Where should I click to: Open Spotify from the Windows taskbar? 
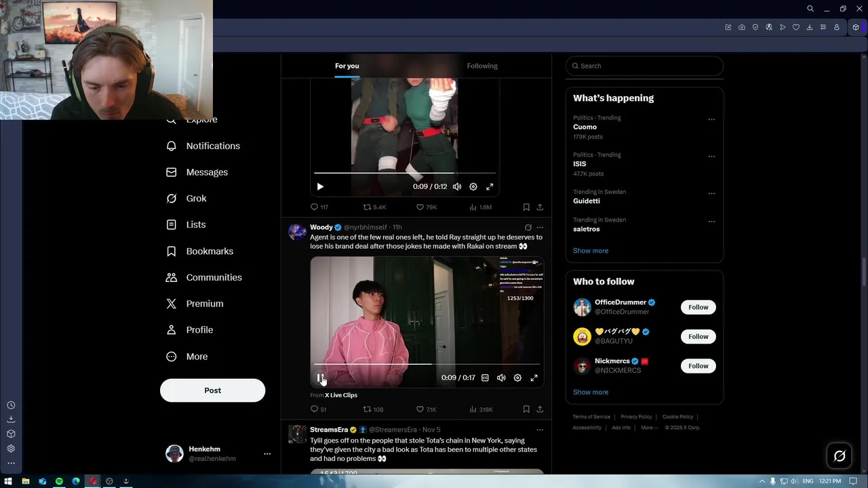(x=59, y=481)
